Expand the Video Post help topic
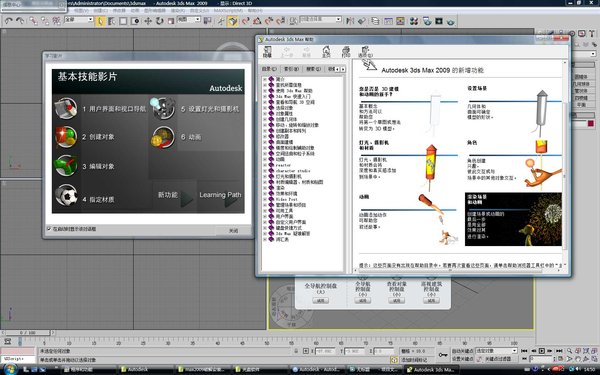 pos(265,199)
